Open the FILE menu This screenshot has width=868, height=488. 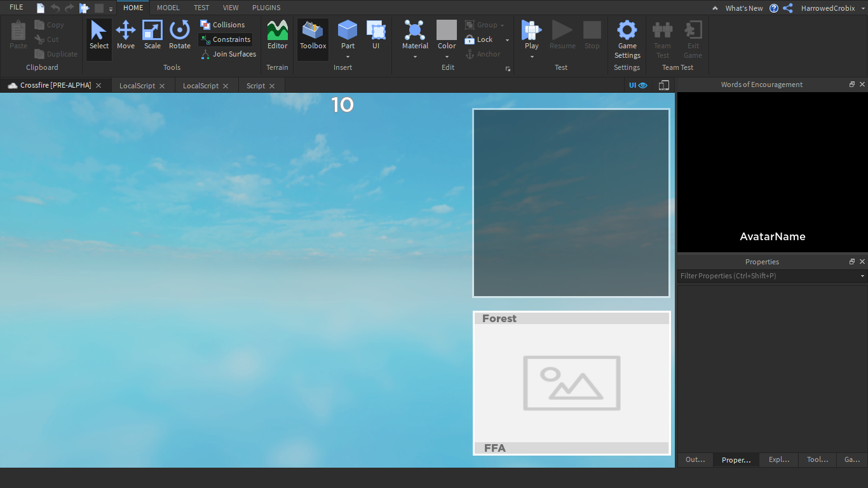tap(17, 8)
